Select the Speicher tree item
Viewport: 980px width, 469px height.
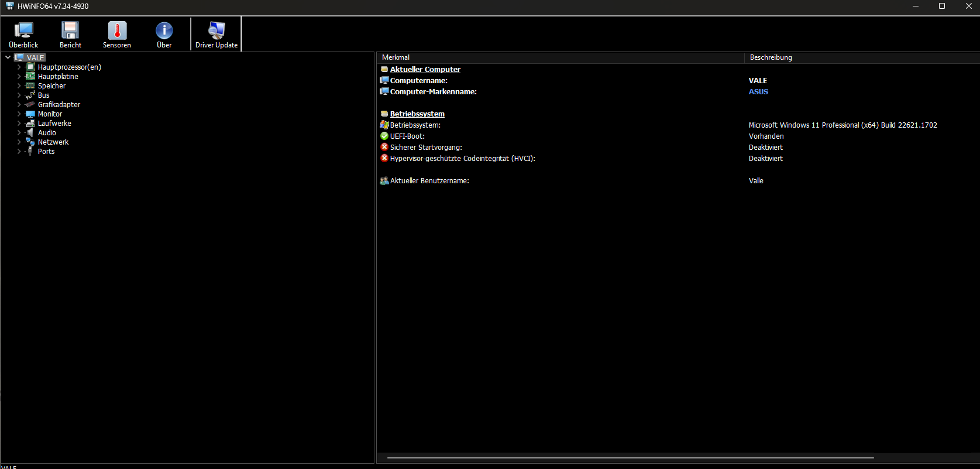[51, 85]
